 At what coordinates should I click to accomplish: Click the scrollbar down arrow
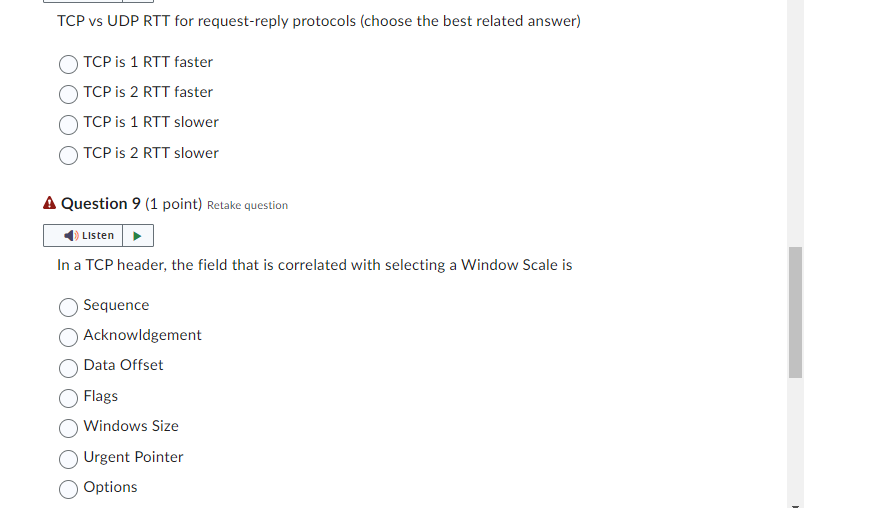coord(795,506)
